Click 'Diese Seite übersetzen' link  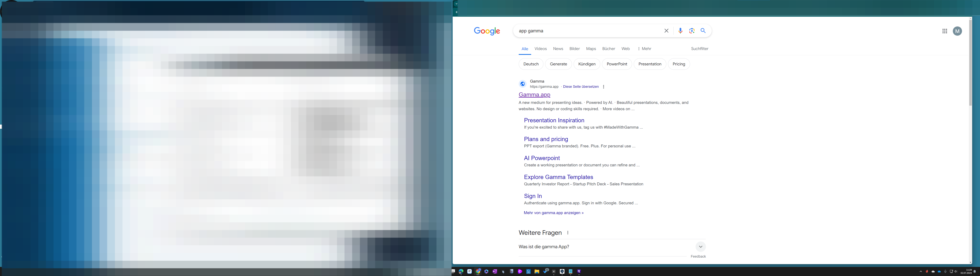581,87
